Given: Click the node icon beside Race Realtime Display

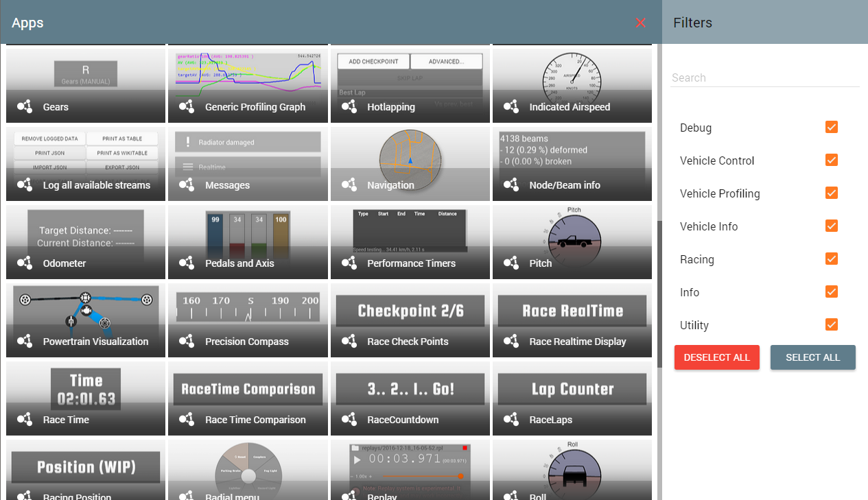Looking at the screenshot, I should pos(511,341).
